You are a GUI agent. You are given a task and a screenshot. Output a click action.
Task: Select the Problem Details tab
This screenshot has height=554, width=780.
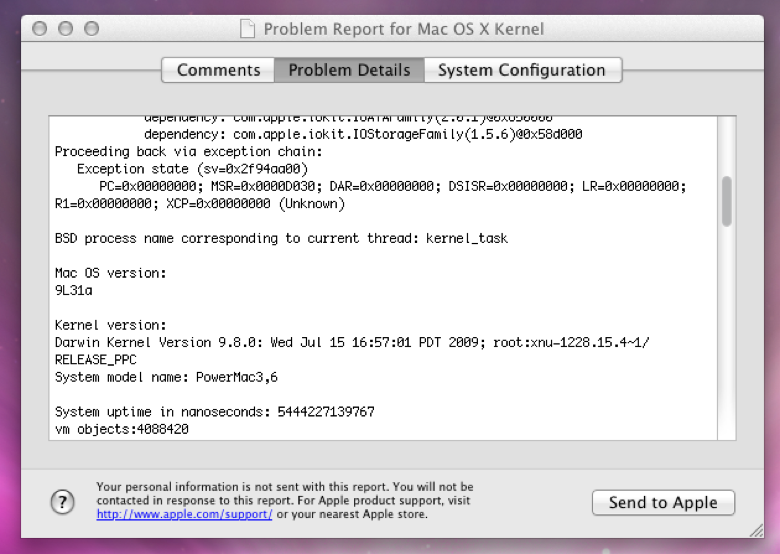click(349, 70)
